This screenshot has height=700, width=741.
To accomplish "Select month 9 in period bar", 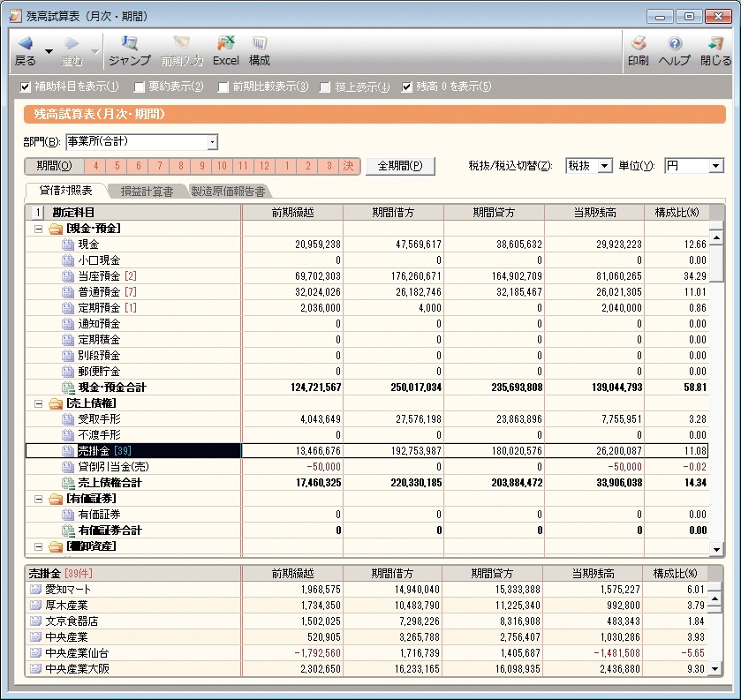I will [201, 166].
